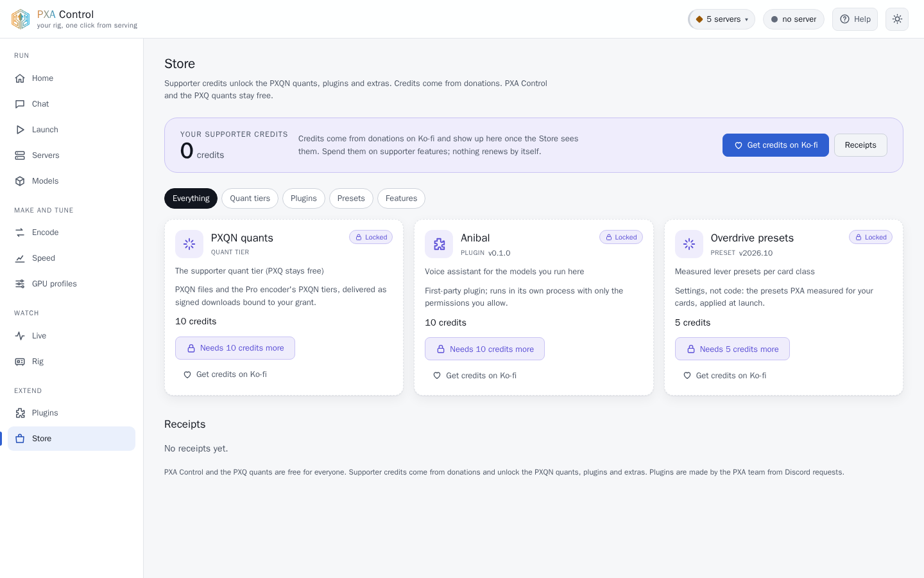Open the Encode page
The image size is (924, 578).
click(71, 232)
